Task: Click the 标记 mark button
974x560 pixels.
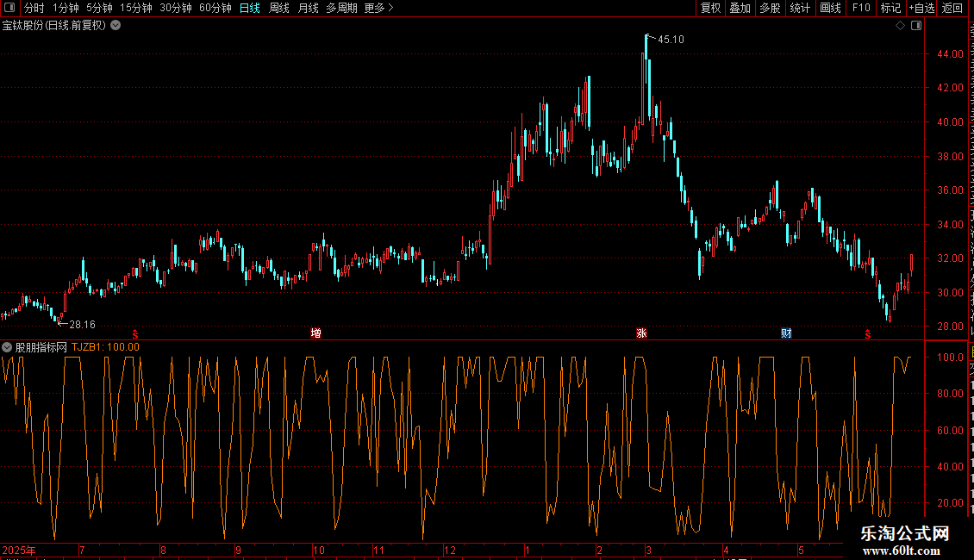Action: pyautogui.click(x=890, y=8)
